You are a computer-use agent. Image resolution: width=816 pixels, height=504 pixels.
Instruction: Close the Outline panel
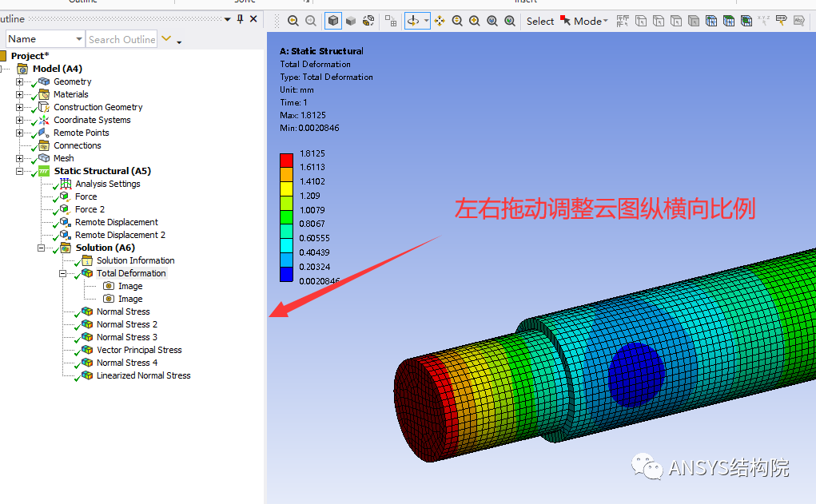point(253,18)
